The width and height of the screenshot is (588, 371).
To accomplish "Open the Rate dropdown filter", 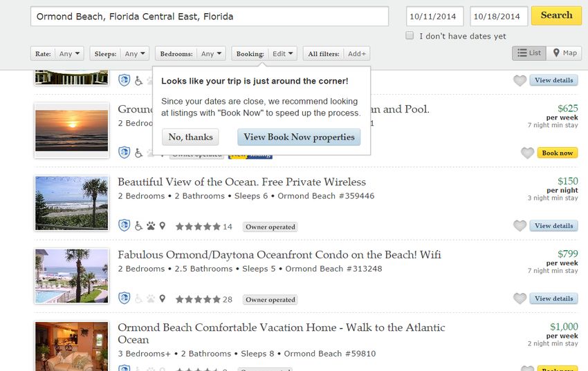I will click(57, 53).
